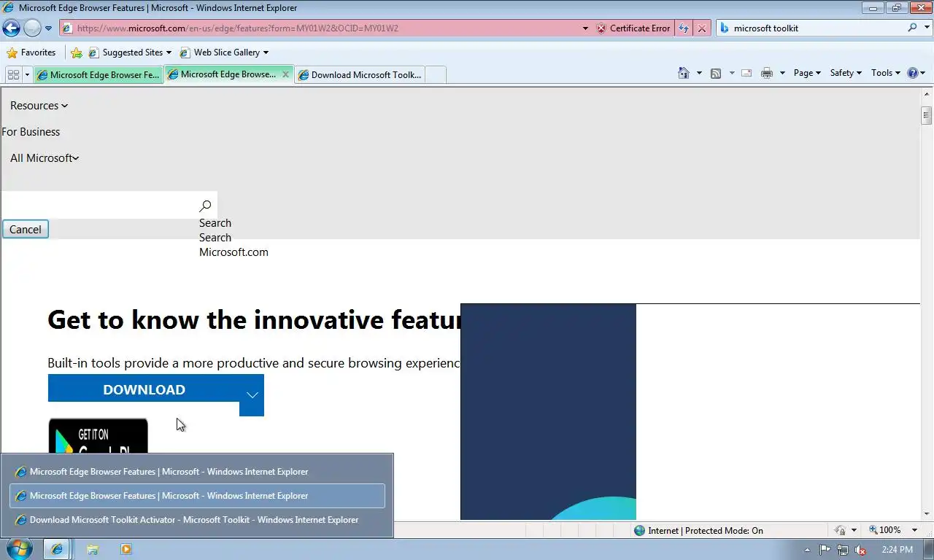Open the tab list dropdown arrow

27,74
